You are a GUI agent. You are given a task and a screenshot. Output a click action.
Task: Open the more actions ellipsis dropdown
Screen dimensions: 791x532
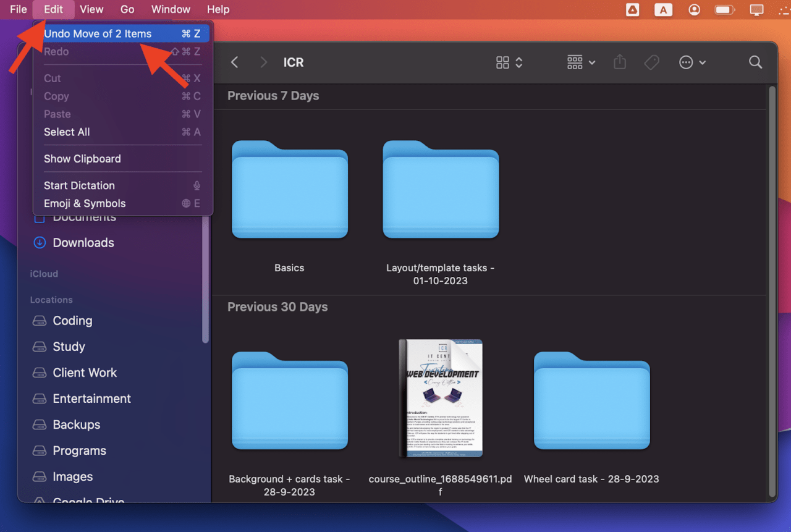pos(692,62)
